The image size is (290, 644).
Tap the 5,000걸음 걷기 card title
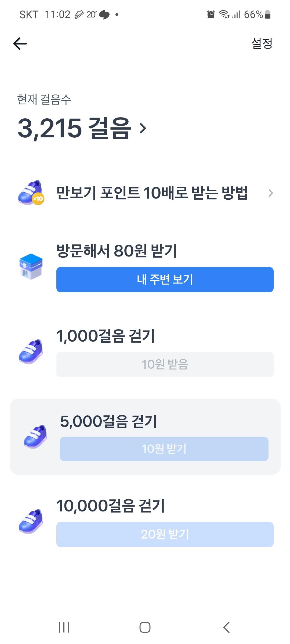click(x=108, y=421)
